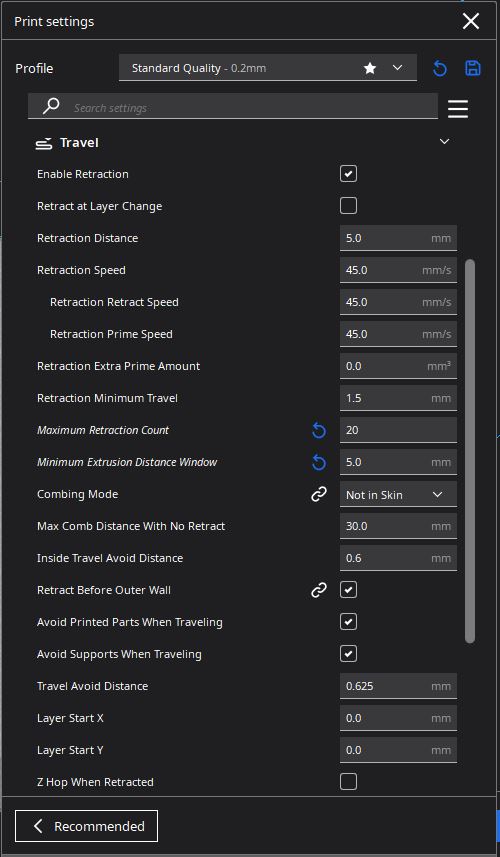Disable the Enable Retraction checkbox

348,174
